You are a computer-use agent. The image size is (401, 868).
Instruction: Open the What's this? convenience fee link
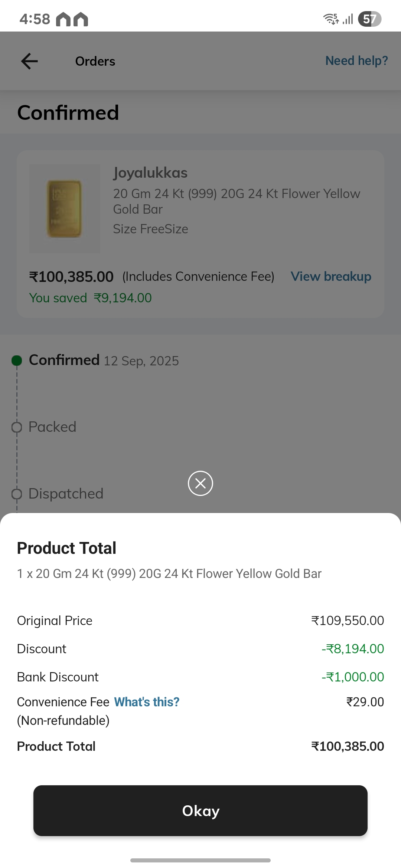point(147,702)
